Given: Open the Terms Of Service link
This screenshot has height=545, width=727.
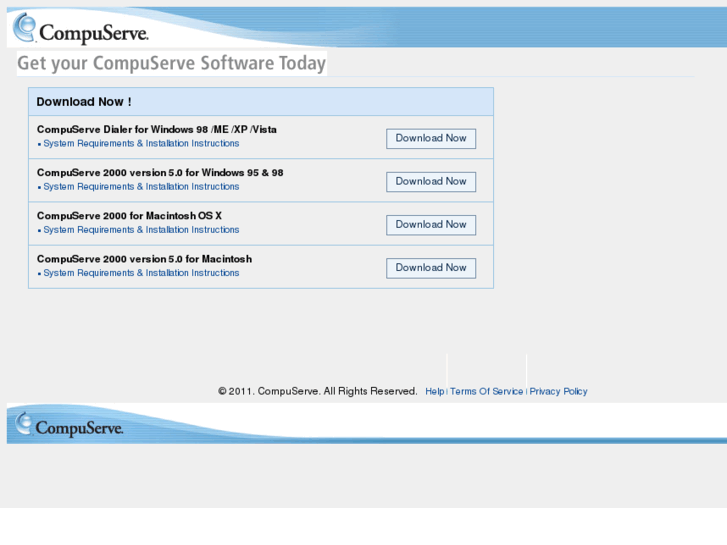Looking at the screenshot, I should (486, 391).
